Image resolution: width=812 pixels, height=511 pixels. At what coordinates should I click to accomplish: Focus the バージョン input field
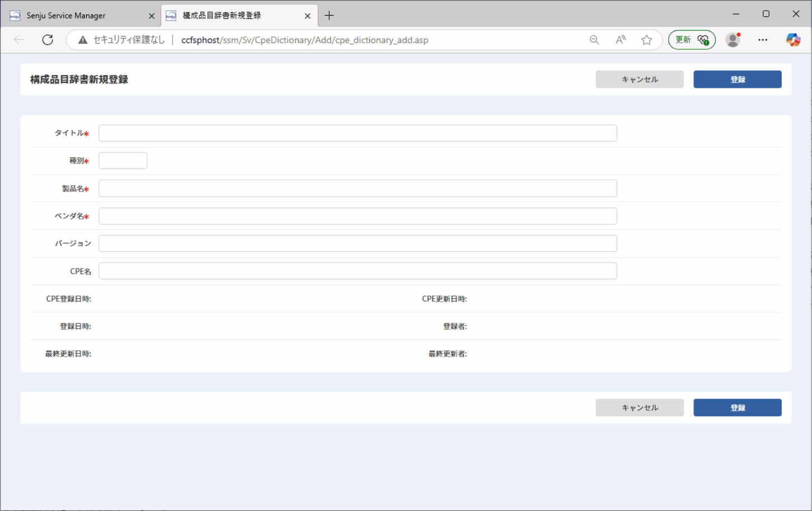[x=358, y=243]
